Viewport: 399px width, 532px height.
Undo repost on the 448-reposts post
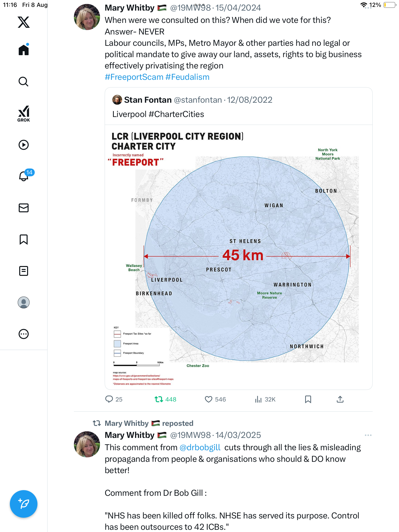pos(159,399)
